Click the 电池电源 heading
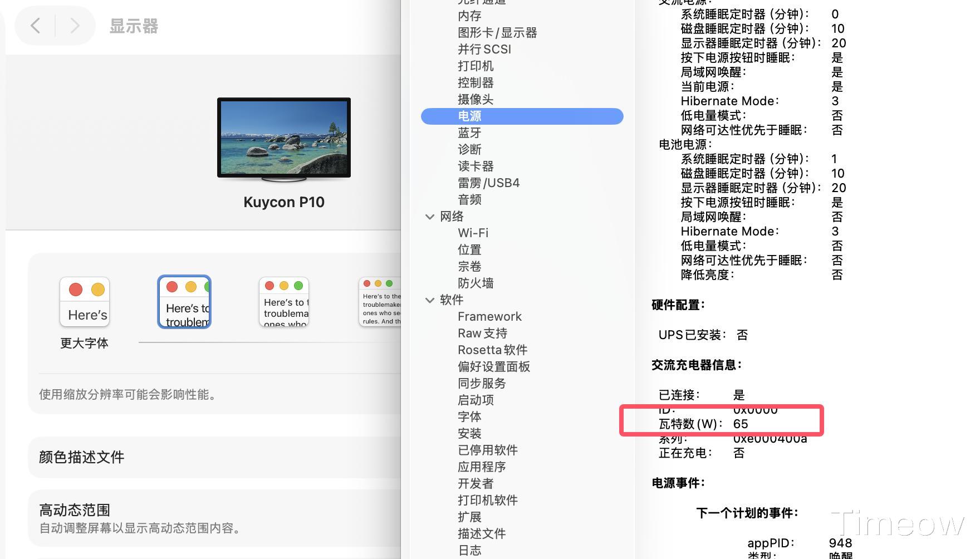The image size is (980, 559). click(x=685, y=145)
